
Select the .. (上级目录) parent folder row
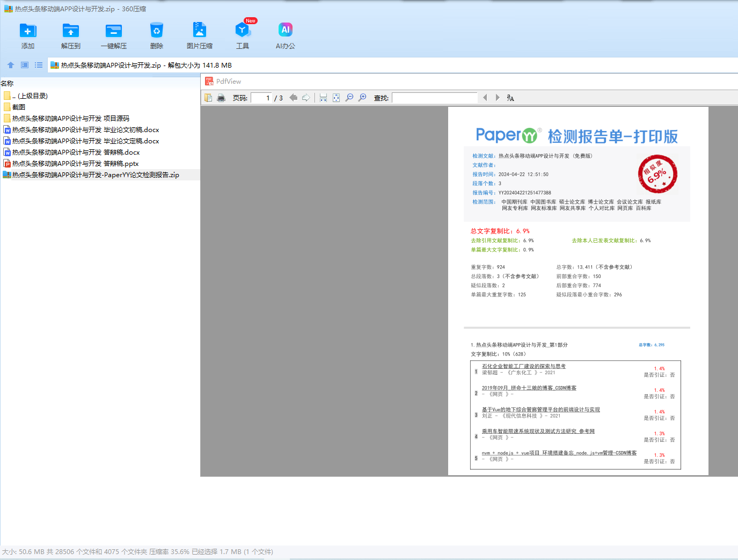click(x=100, y=96)
